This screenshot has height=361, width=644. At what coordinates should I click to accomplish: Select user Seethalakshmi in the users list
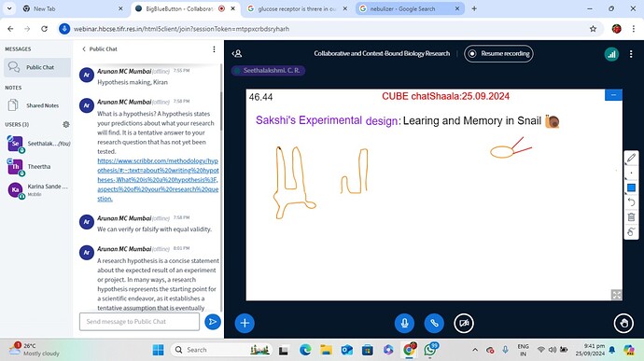pos(38,144)
